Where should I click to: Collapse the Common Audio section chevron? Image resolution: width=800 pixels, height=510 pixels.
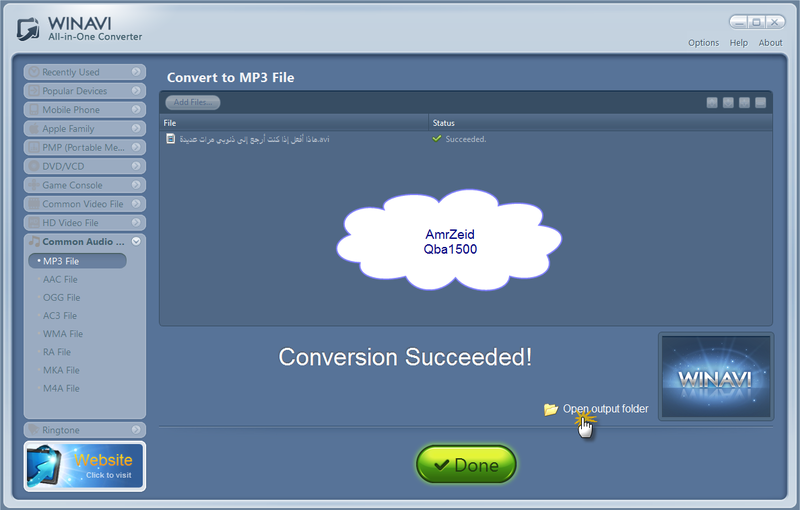(136, 241)
